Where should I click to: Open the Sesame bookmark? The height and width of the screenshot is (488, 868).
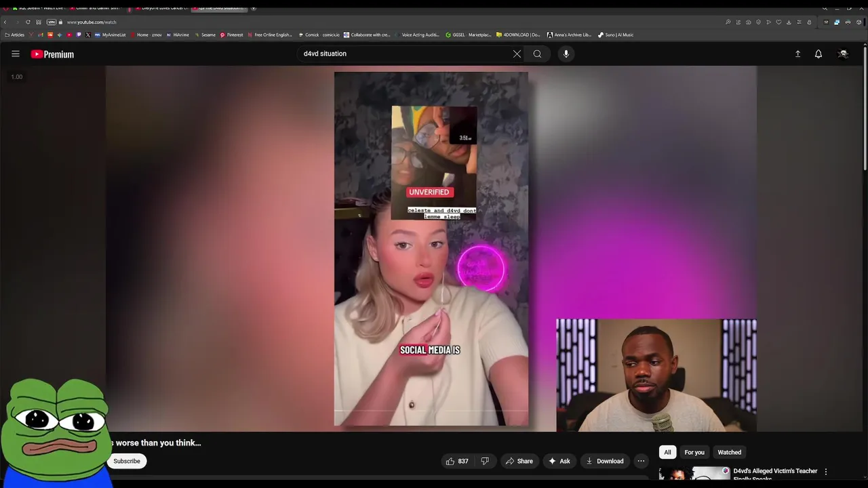(204, 35)
